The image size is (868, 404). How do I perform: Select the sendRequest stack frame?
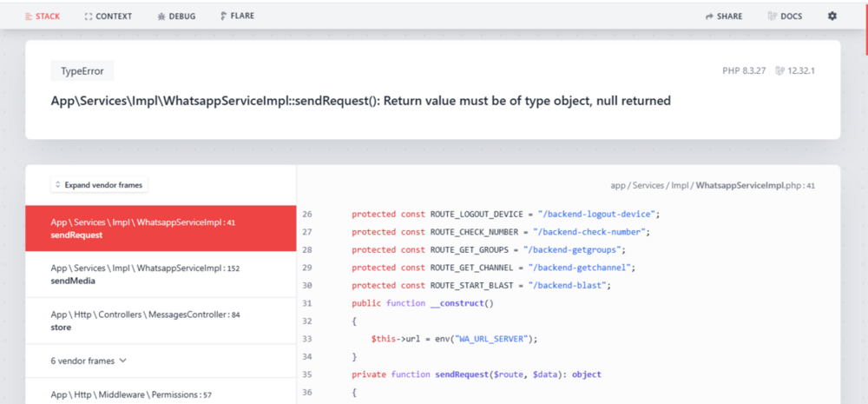tap(161, 228)
